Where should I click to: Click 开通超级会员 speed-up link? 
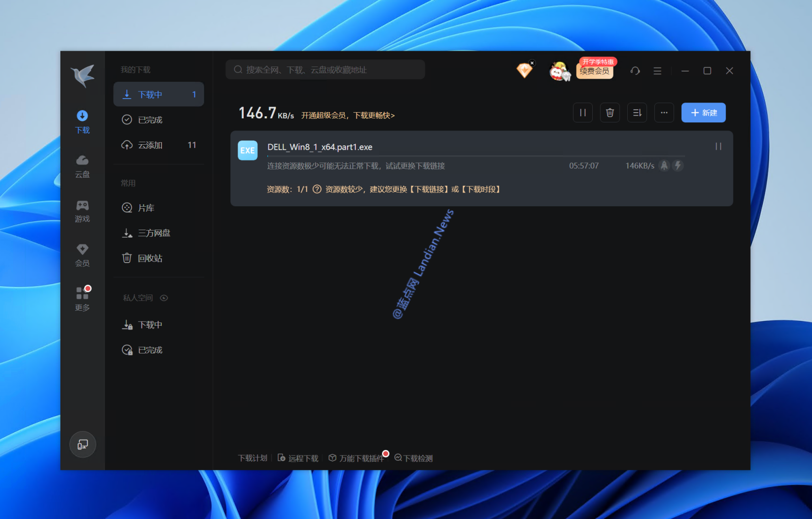coord(348,115)
